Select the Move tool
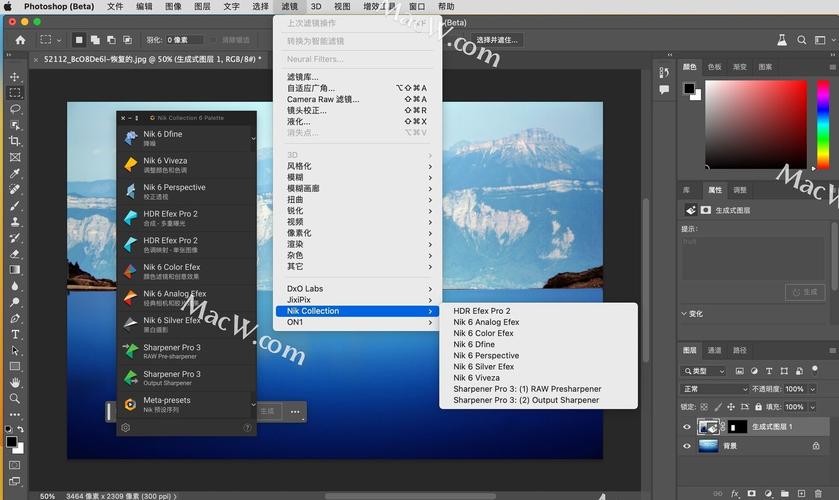Image resolution: width=839 pixels, height=500 pixels. pos(15,77)
